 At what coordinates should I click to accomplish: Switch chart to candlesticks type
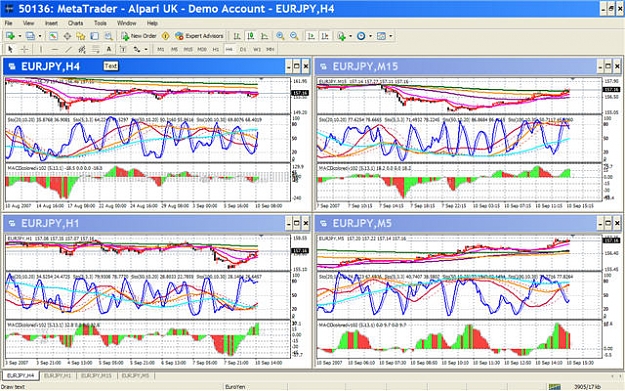pyautogui.click(x=251, y=36)
